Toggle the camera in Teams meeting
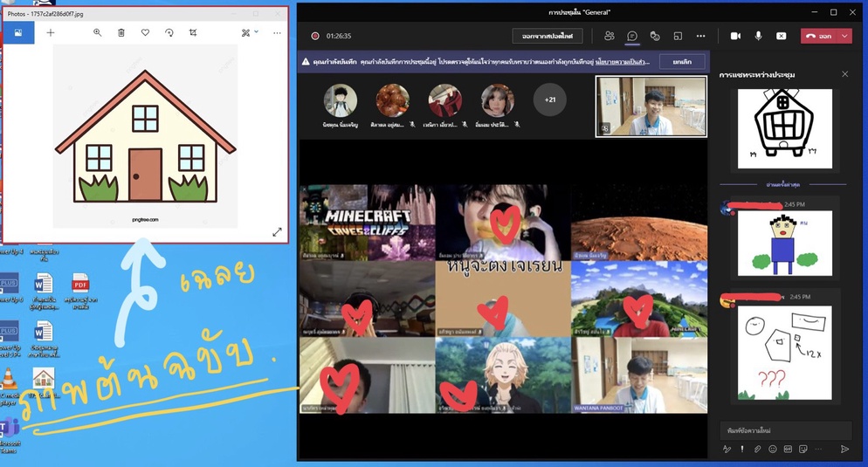 tap(735, 36)
